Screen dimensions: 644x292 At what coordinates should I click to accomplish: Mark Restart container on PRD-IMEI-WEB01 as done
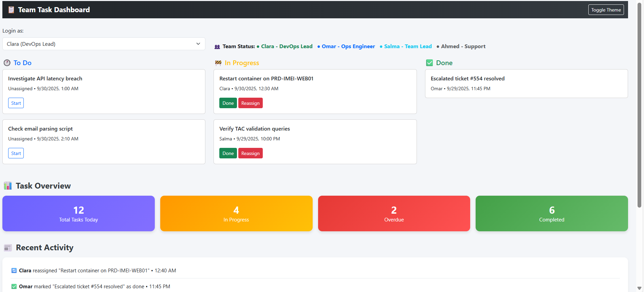coord(228,103)
